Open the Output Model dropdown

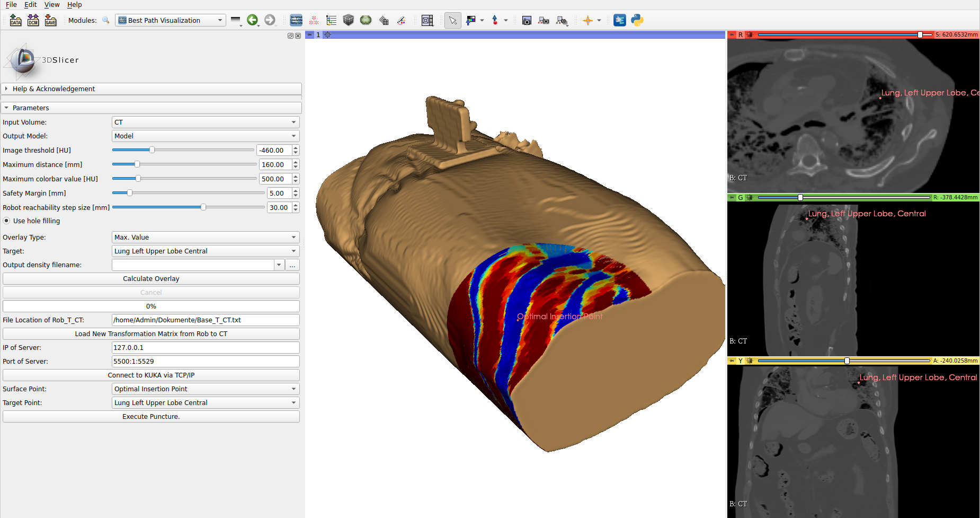tap(206, 136)
